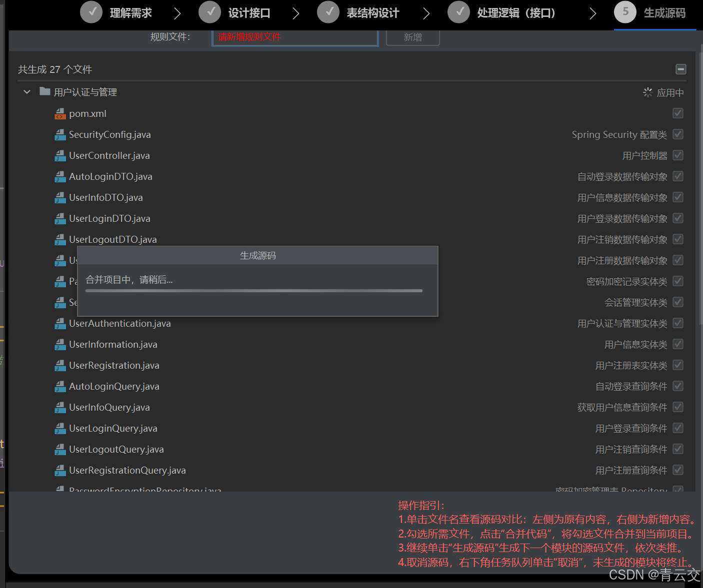703x588 pixels.
Task: Click the UserRegistration.java file icon
Action: point(60,366)
